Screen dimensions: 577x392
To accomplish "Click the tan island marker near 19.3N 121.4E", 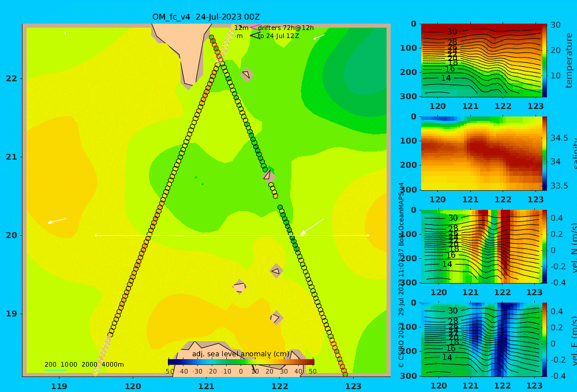I will click(239, 287).
